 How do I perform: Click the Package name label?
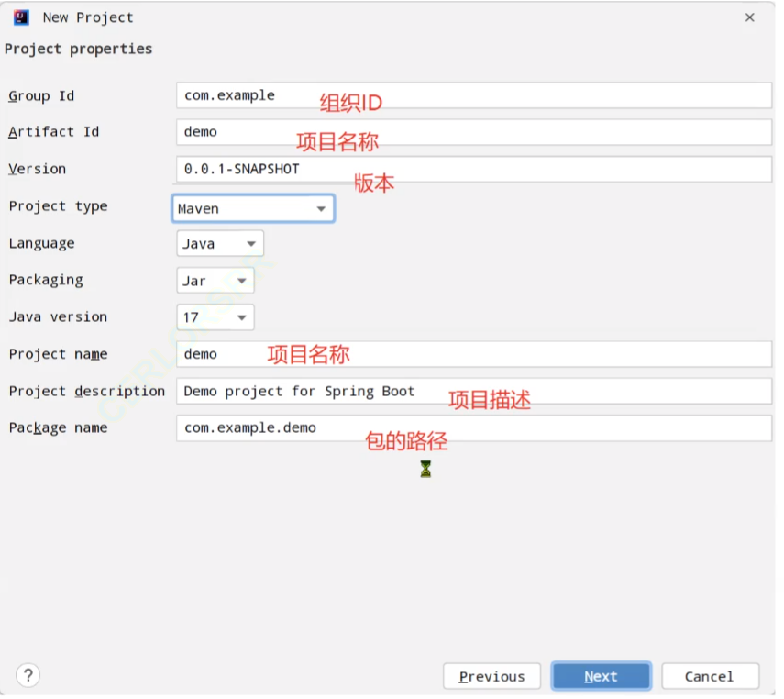coord(59,430)
